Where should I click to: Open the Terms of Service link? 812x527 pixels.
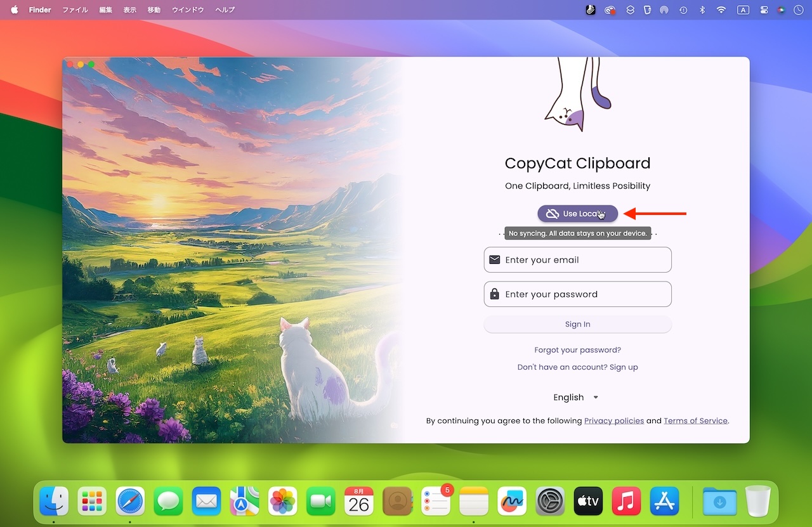696,420
